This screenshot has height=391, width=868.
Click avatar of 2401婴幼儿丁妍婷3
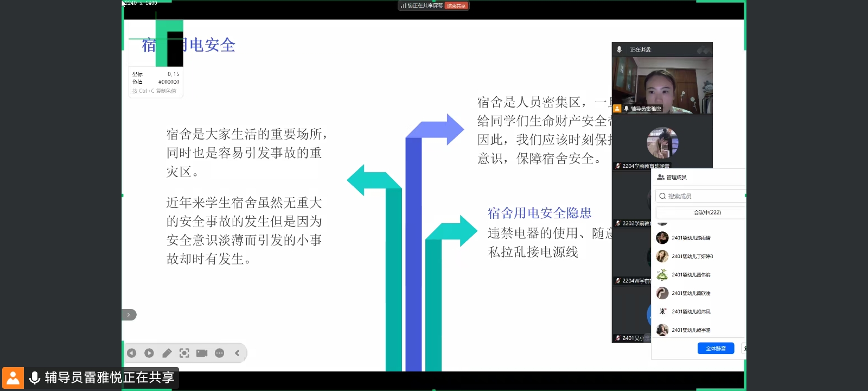(x=662, y=256)
